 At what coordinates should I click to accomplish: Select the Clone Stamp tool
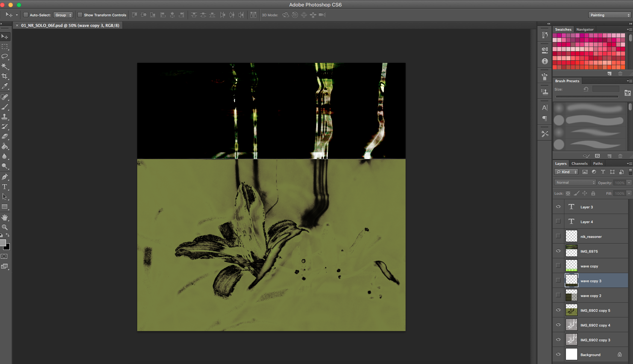[5, 117]
